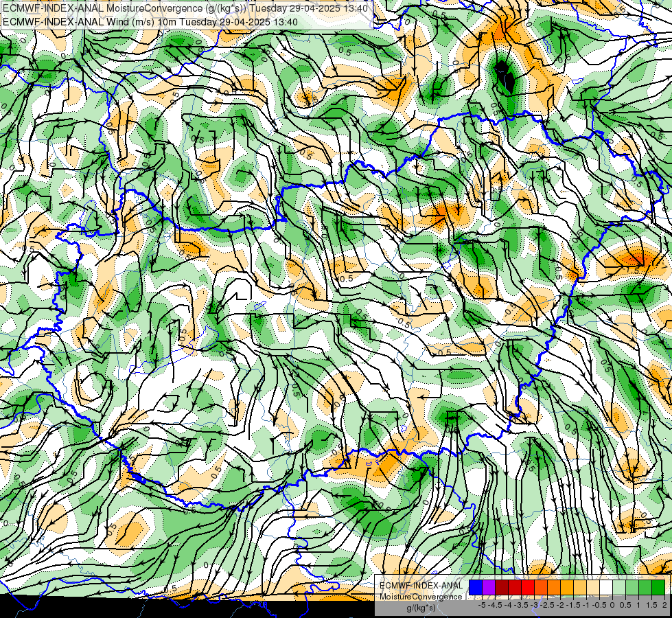This screenshot has width=672, height=618.
Task: Click the g/(kg*s) unit label in legend
Action: 421,608
